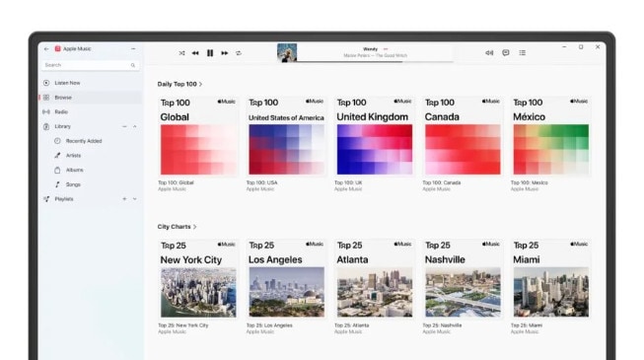Open the City Charts section link
644x360 pixels.
(x=177, y=227)
